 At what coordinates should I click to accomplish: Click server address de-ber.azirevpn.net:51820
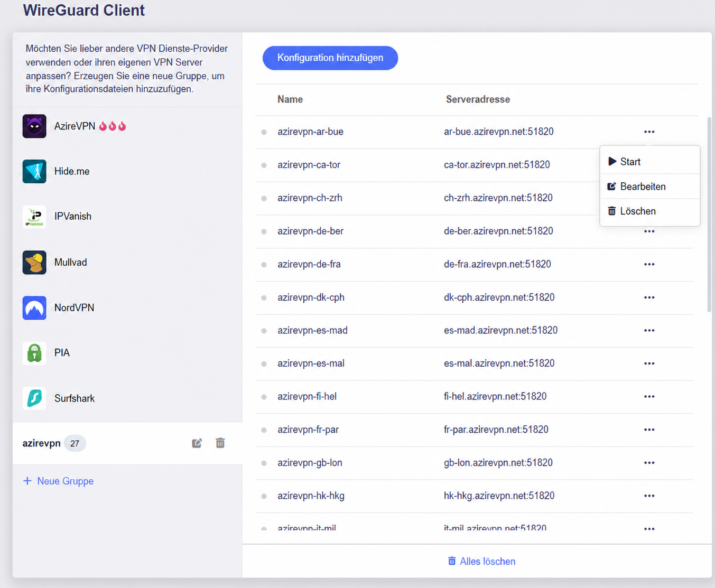click(498, 231)
